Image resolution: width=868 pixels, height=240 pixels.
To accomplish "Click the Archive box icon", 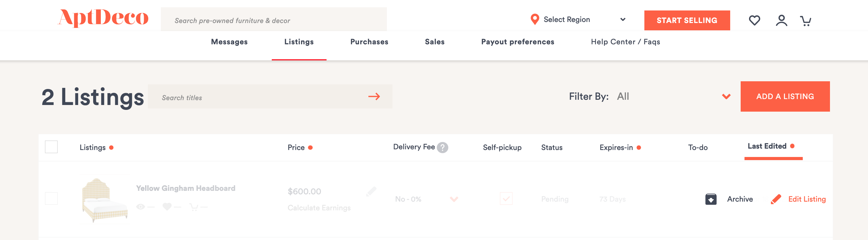I will pyautogui.click(x=711, y=199).
